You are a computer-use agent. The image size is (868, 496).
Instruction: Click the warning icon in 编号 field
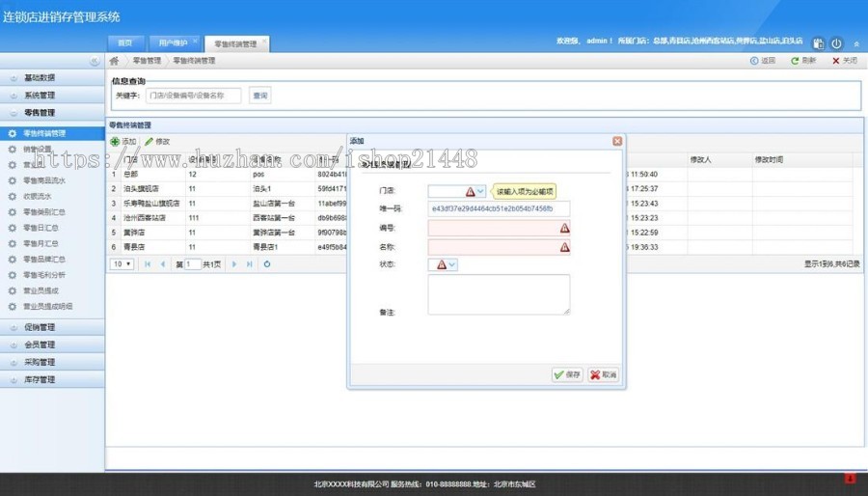point(564,228)
